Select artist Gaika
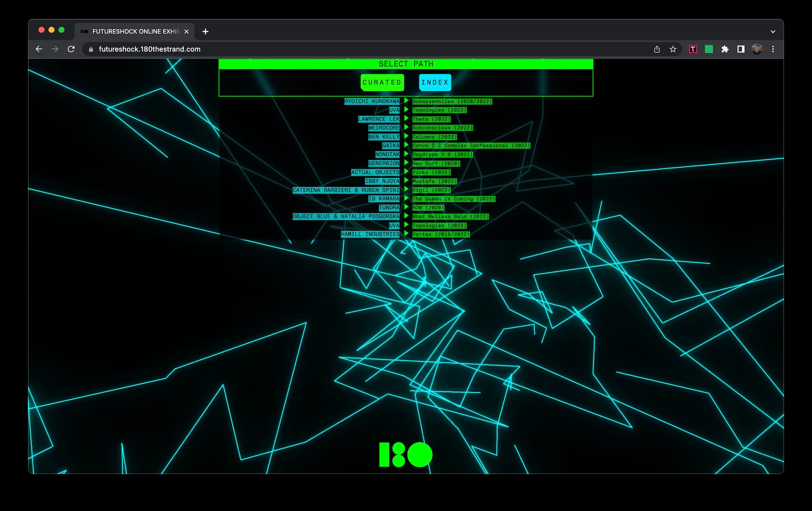This screenshot has height=511, width=812. [x=391, y=145]
